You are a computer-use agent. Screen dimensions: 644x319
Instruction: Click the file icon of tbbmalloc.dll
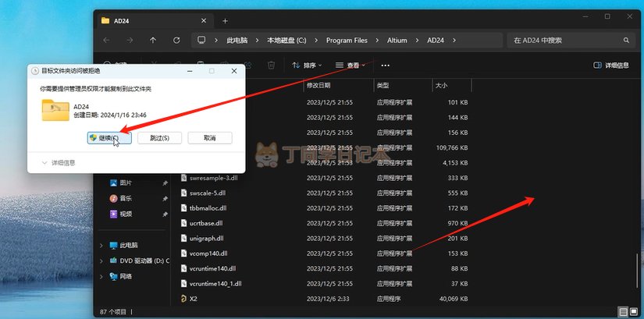click(183, 208)
